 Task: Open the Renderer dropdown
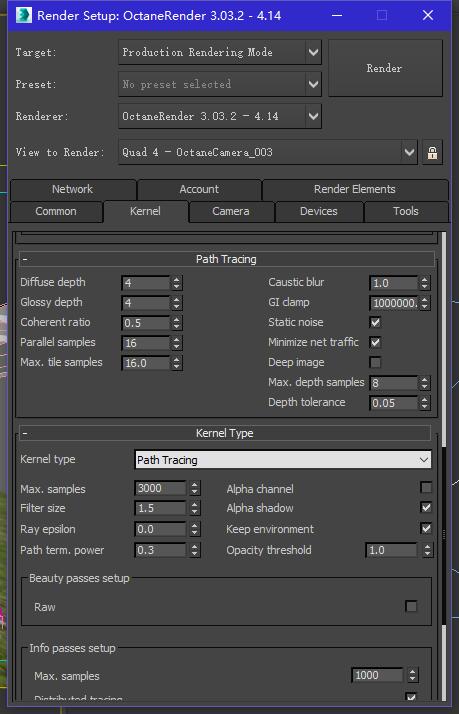(220, 116)
